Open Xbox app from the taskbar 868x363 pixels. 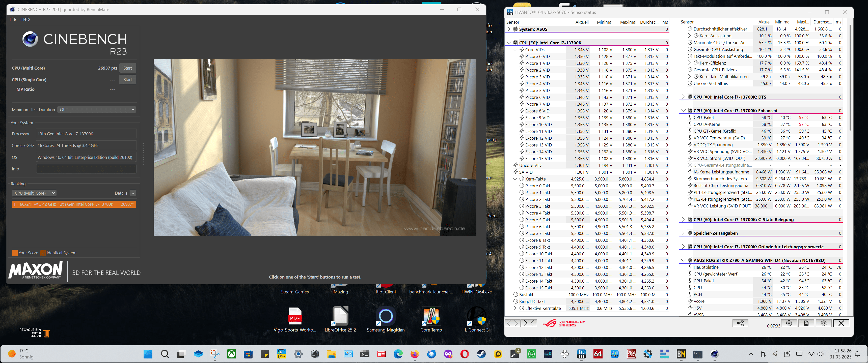(231, 354)
